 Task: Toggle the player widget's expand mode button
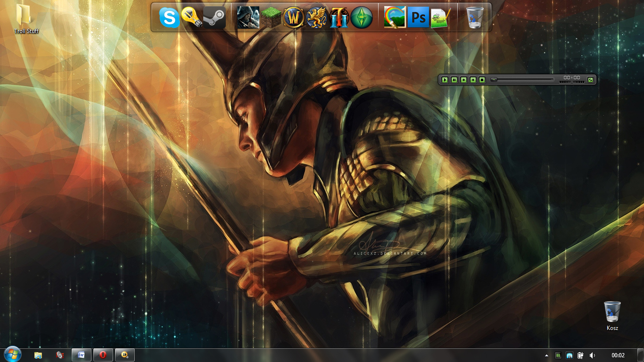(590, 80)
